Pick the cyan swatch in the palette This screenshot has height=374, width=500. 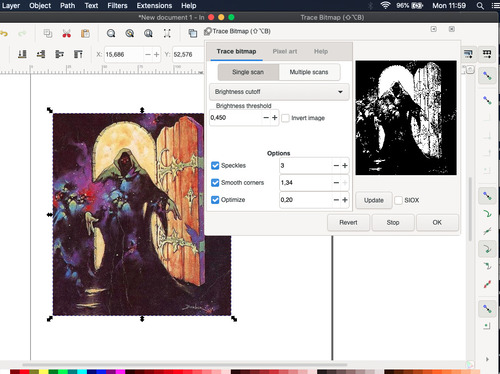coord(82,372)
